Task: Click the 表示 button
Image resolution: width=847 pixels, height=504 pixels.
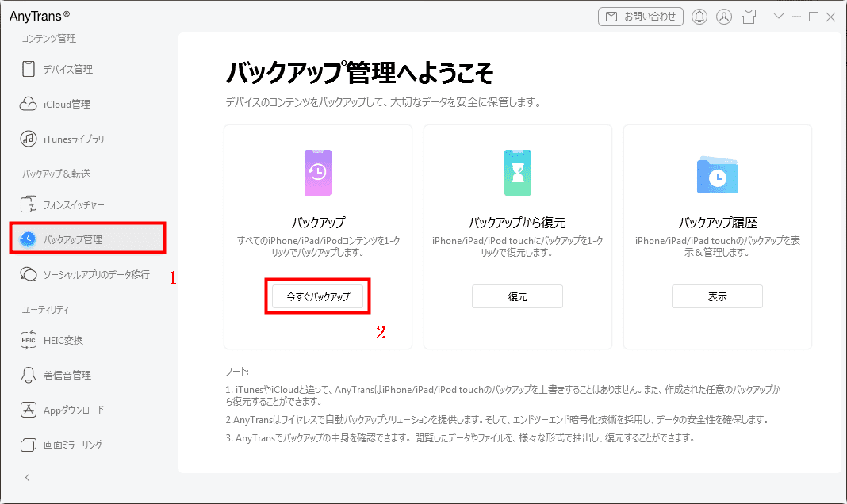Action: 718,296
